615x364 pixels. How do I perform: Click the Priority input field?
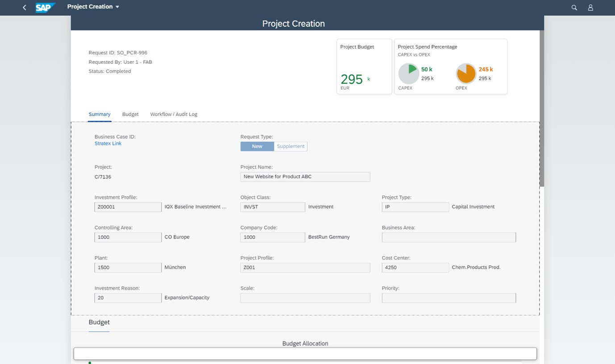pos(449,298)
